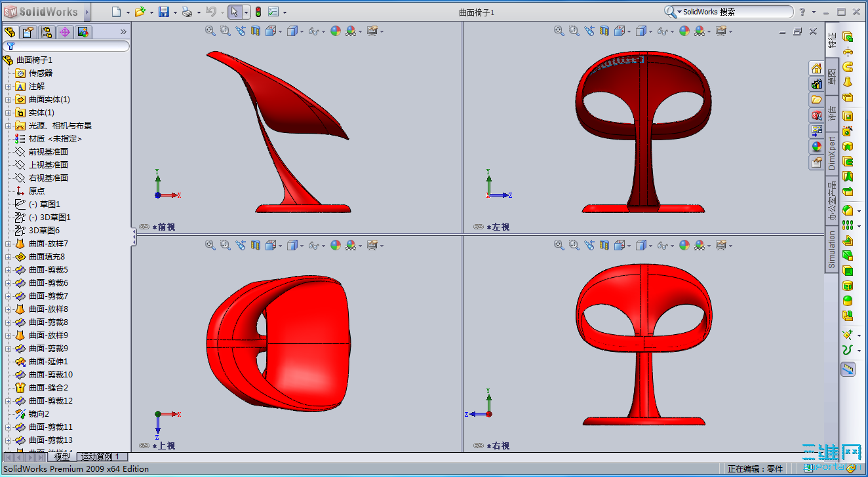Click the Open file icon
Screen dimensions: 868x477
(x=140, y=12)
